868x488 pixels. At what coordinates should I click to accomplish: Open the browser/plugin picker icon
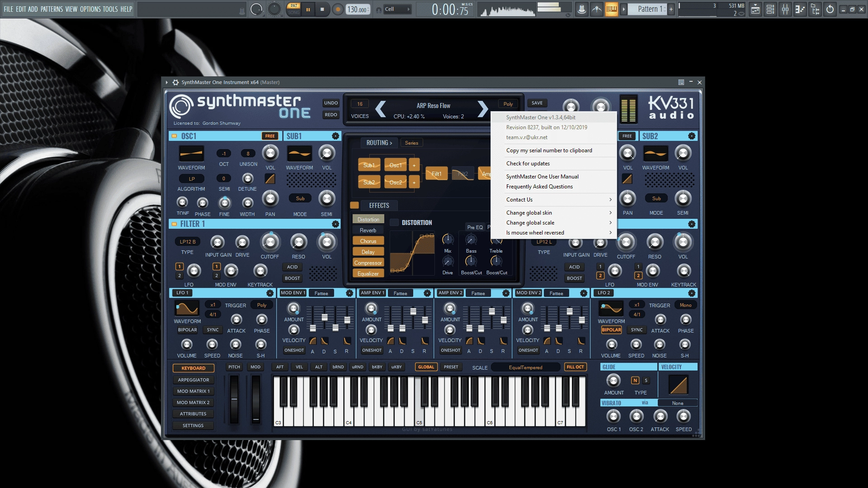(x=815, y=9)
